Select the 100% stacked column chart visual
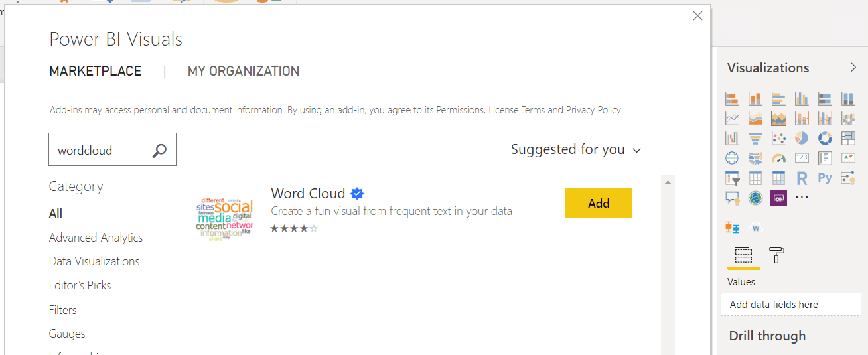Viewport: 868px width, 355px height. (848, 99)
